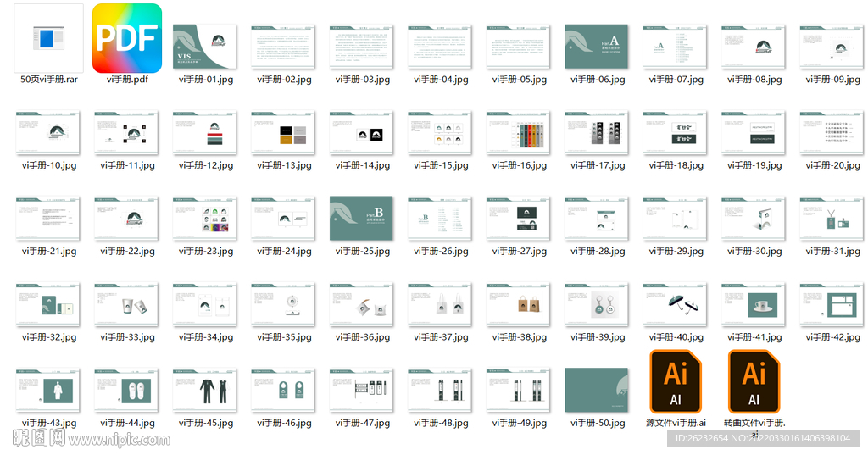Select thumbnail vi手册-01.jpg cover page

click(205, 47)
